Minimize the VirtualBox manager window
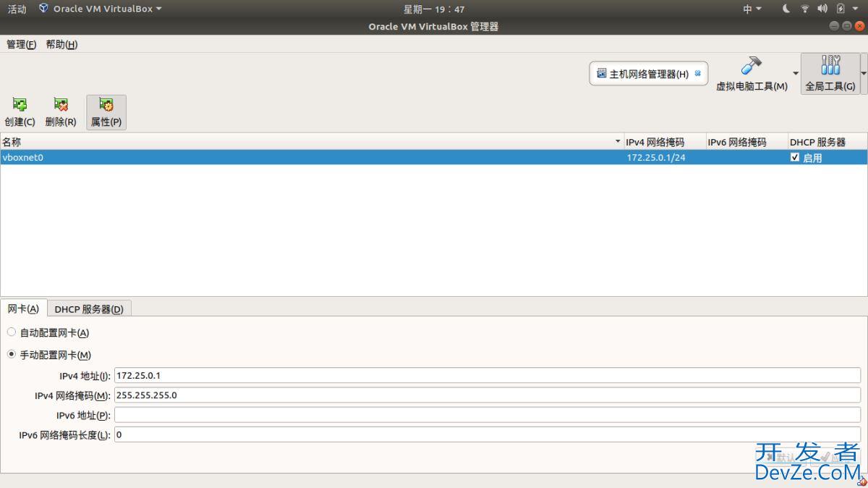 point(835,26)
